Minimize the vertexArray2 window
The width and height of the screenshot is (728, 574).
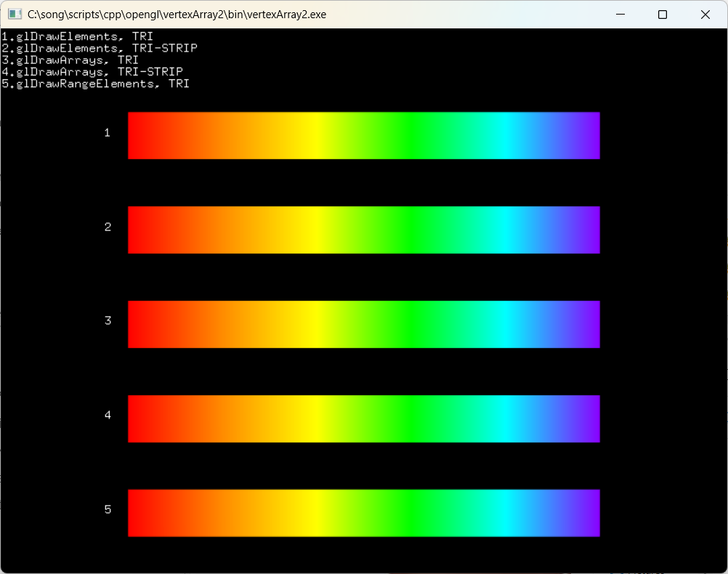tap(620, 14)
